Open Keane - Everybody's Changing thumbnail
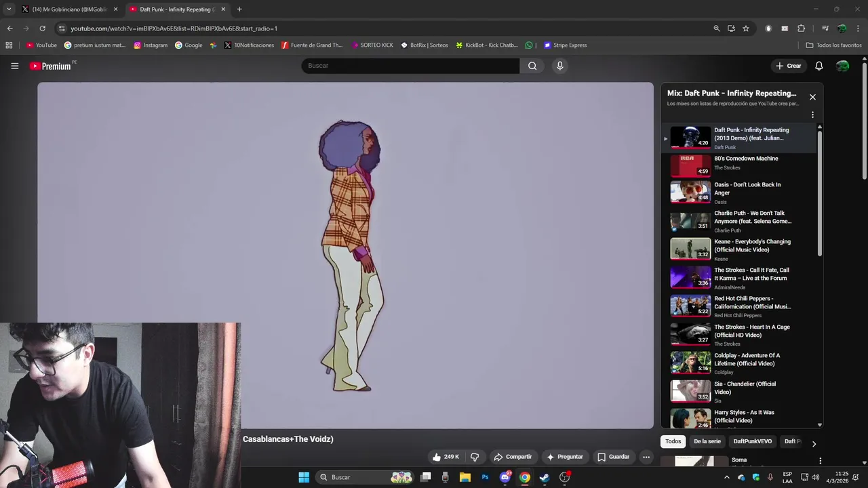Viewport: 868px width, 488px height. pyautogui.click(x=690, y=249)
